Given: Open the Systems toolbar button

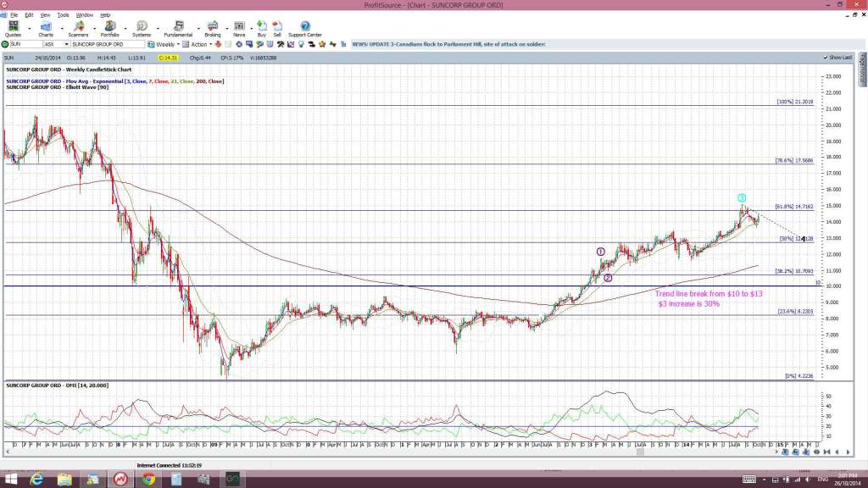Looking at the screenshot, I should point(142,29).
